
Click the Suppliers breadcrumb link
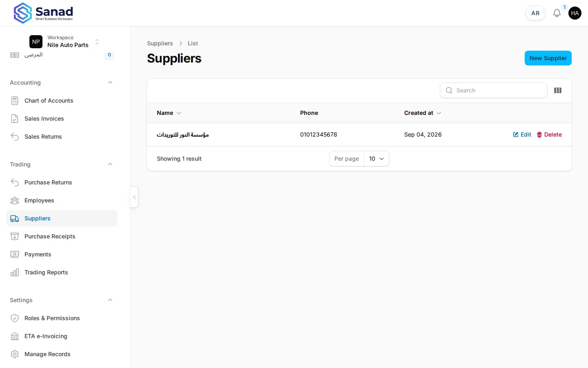coord(160,43)
